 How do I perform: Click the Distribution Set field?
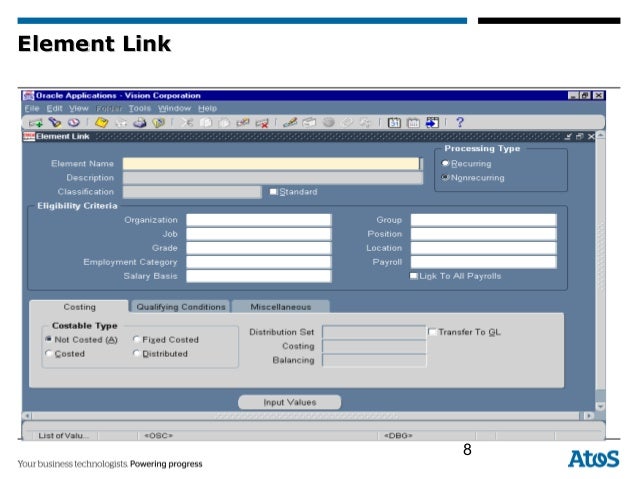374,332
